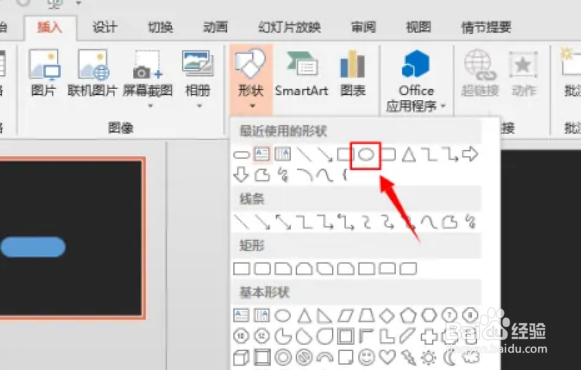Select the Oval in recently used shapes
The width and height of the screenshot is (581, 370).
(366, 154)
